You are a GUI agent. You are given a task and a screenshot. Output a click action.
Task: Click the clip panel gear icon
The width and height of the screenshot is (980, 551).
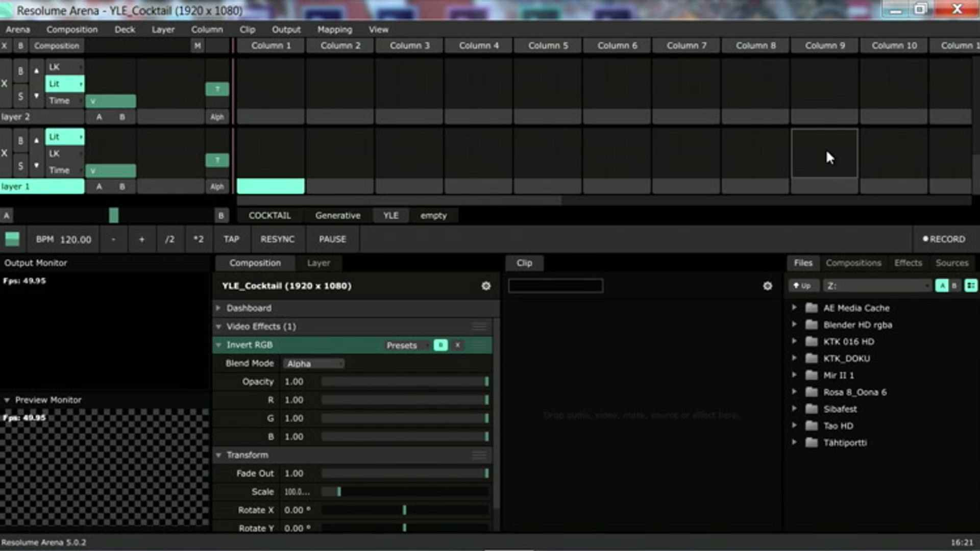[x=767, y=286]
